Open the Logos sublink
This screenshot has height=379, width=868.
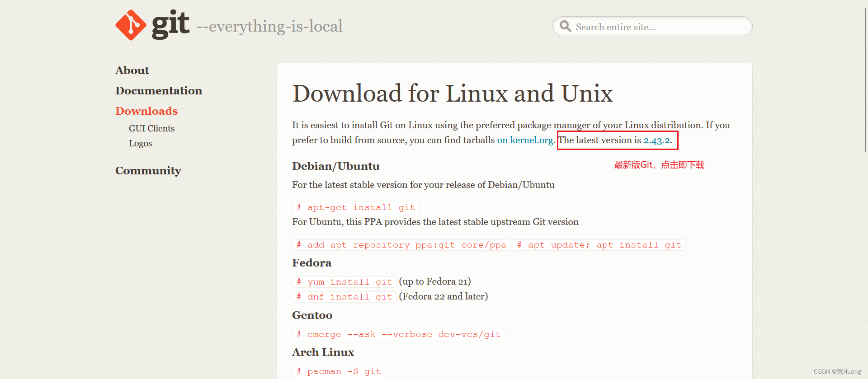tap(140, 143)
